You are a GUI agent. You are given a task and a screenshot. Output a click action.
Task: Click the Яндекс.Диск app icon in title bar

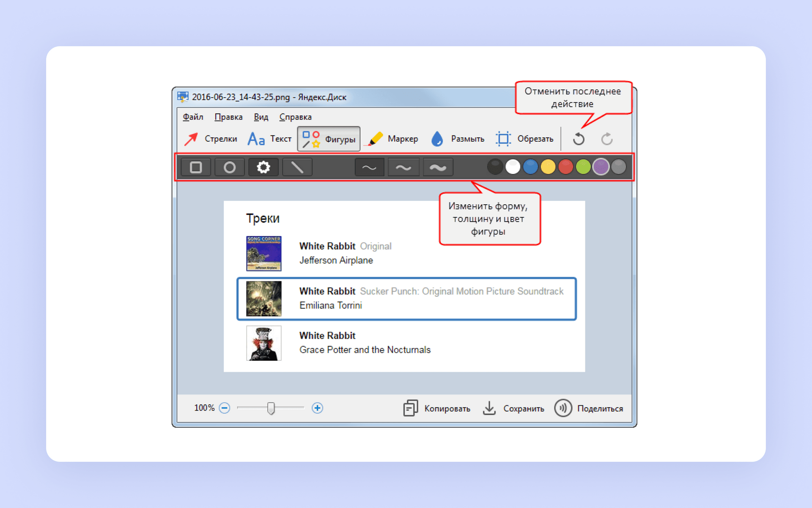pyautogui.click(x=183, y=97)
